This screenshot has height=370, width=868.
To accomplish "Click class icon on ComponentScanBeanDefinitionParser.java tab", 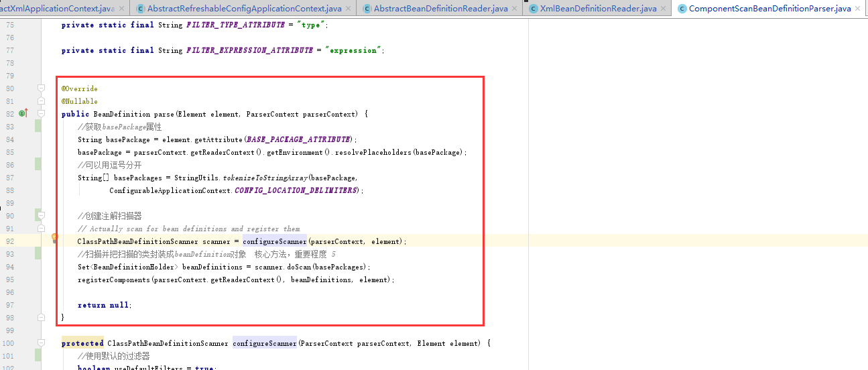I will 682,9.
